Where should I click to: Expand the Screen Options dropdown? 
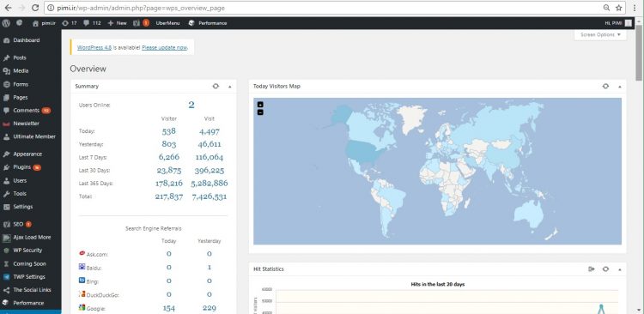point(600,35)
